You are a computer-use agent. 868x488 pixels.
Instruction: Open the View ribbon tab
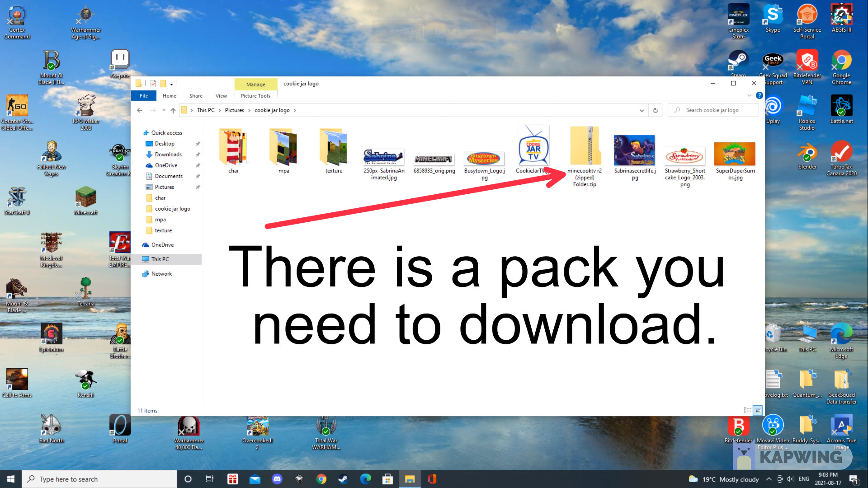point(221,96)
